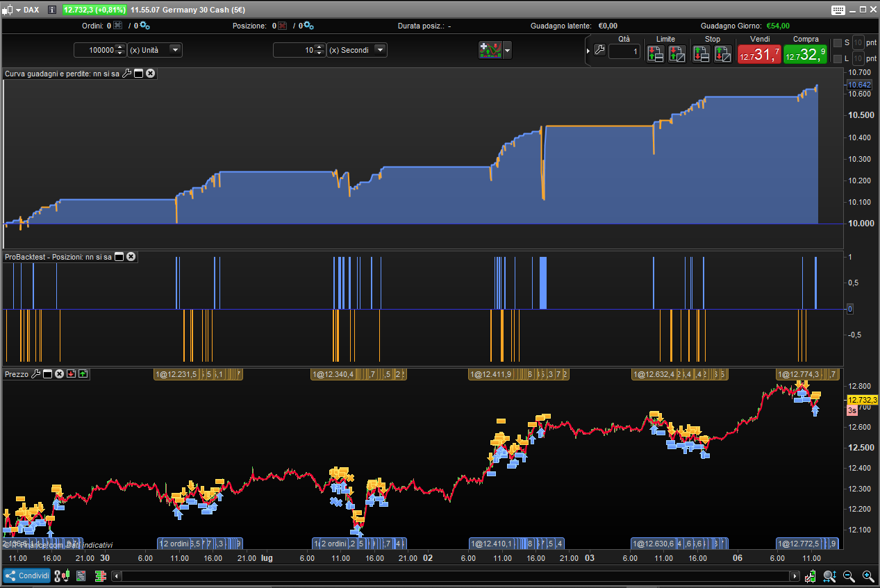The height and width of the screenshot is (588, 880).
Task: Click the '1@12.410,1' blue label at bottom
Action: 492,544
